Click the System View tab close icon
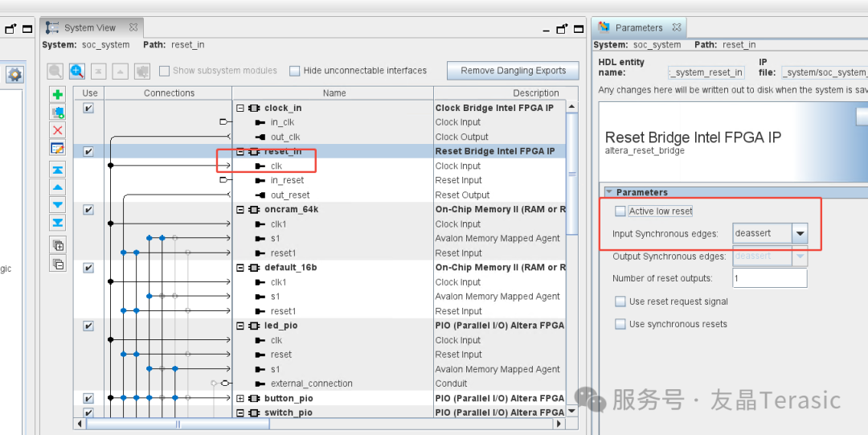The height and width of the screenshot is (435, 868). [133, 27]
